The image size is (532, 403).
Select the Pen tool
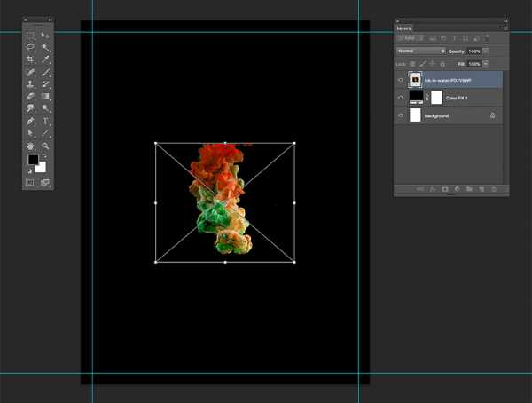[30, 121]
